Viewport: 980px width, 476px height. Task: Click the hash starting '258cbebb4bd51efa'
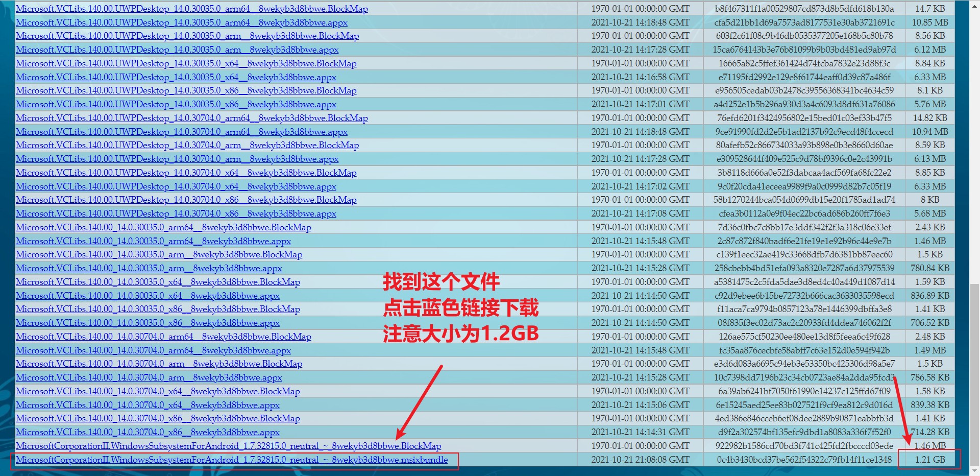pyautogui.click(x=804, y=268)
